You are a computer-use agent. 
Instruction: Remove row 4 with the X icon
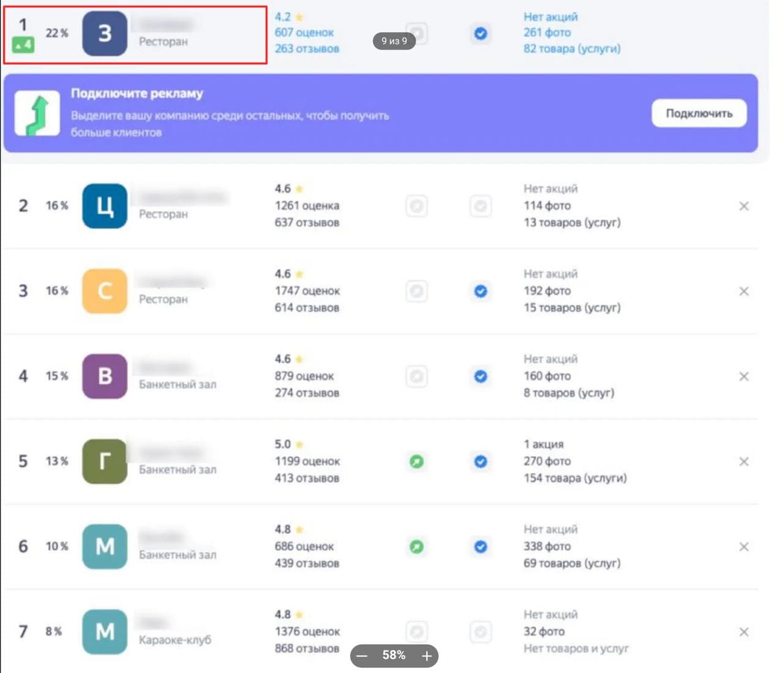(744, 376)
